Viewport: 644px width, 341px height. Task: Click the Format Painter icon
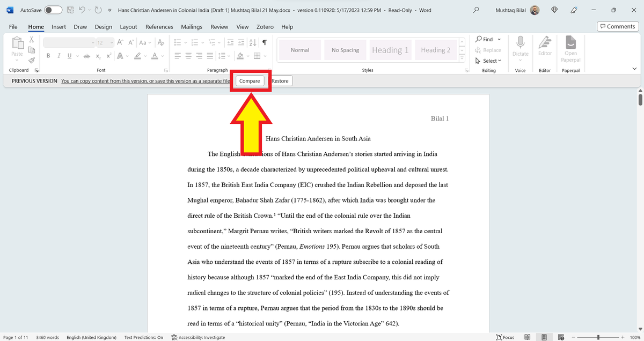(x=31, y=60)
